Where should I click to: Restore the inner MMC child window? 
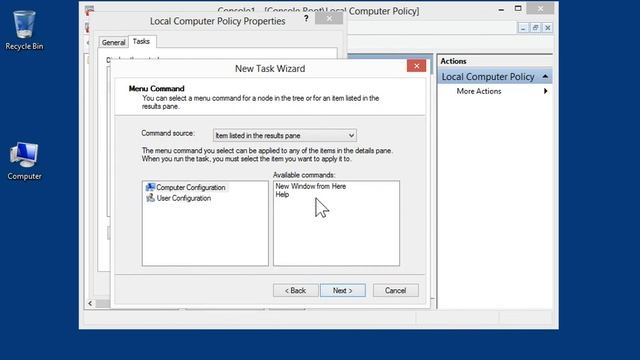(536, 28)
